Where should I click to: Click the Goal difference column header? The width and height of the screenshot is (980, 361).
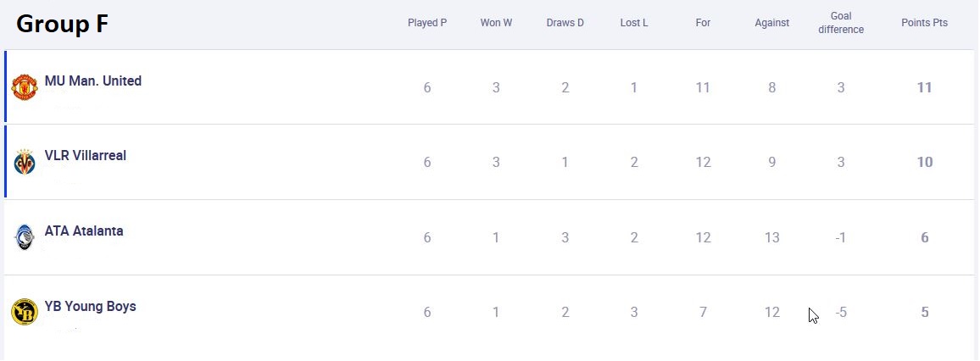841,23
